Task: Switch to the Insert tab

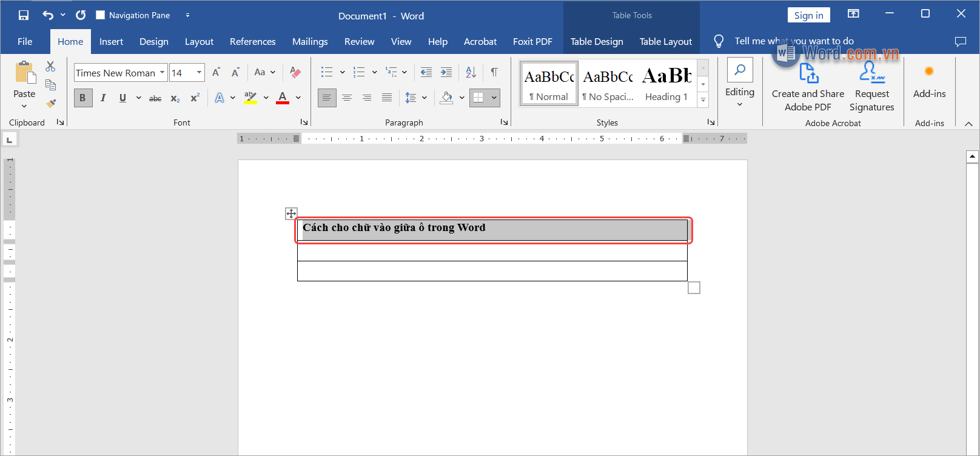Action: (111, 41)
